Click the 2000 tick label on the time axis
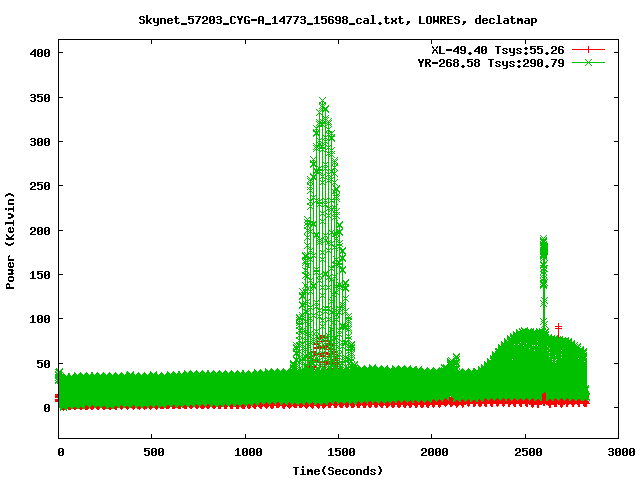The height and width of the screenshot is (480, 640). click(434, 452)
